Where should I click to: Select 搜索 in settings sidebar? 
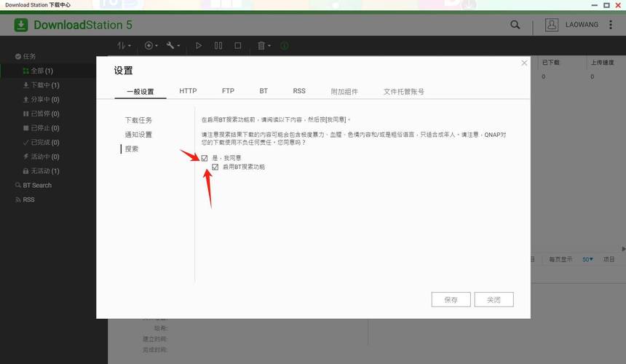[x=131, y=149]
